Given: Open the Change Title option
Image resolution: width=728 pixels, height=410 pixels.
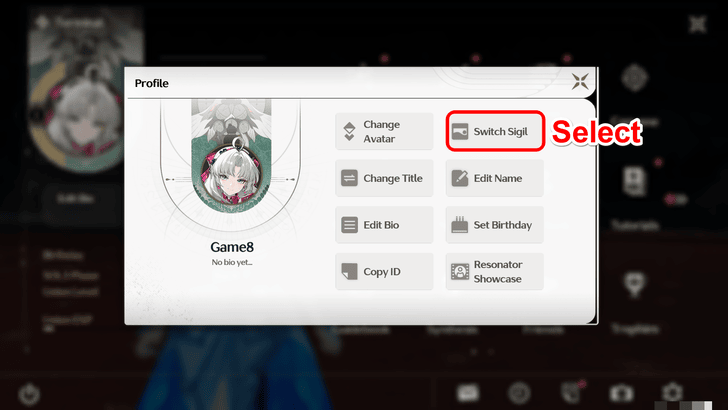Looking at the screenshot, I should pyautogui.click(x=384, y=178).
